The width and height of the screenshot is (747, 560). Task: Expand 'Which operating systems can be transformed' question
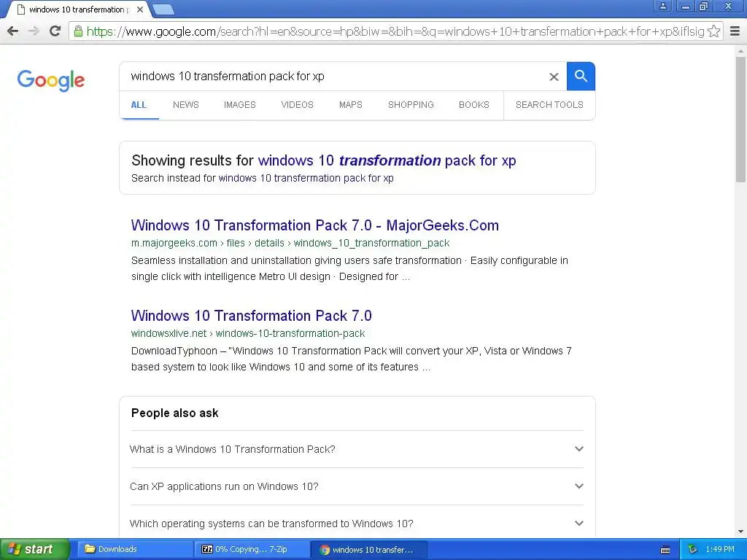point(356,524)
